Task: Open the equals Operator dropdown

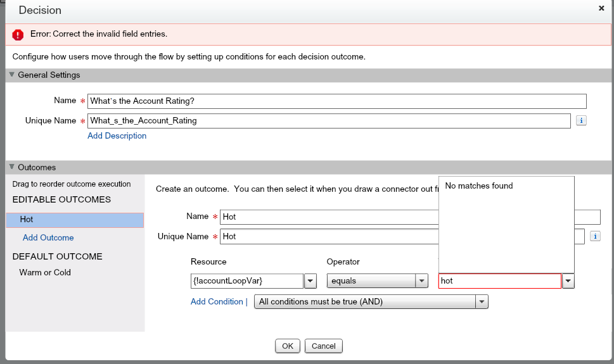Action: (x=422, y=281)
